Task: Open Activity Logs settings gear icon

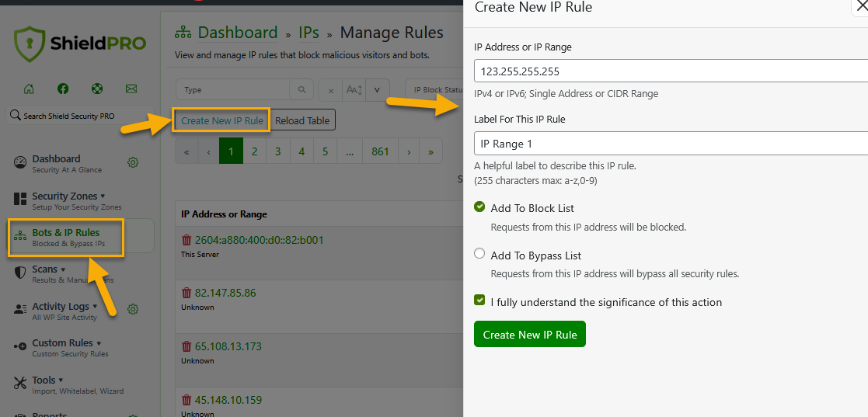Action: pyautogui.click(x=133, y=309)
